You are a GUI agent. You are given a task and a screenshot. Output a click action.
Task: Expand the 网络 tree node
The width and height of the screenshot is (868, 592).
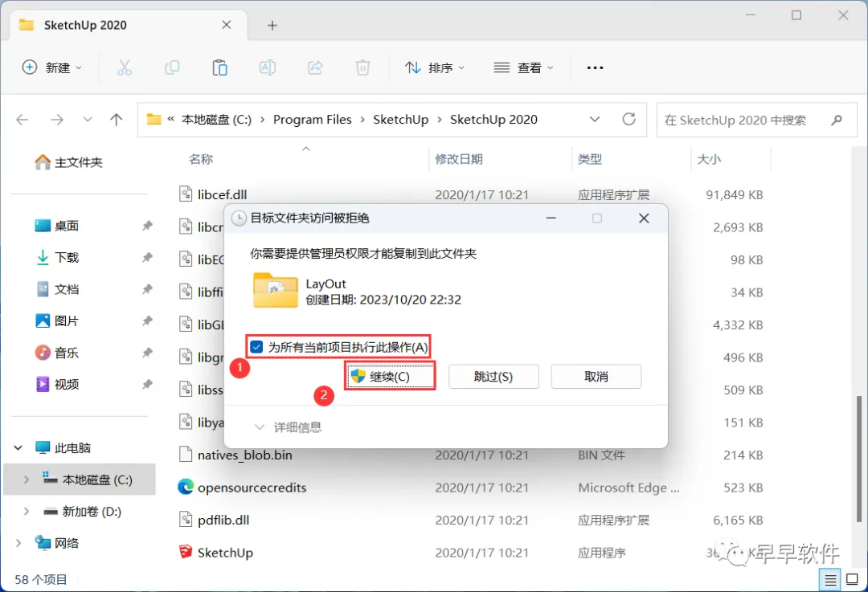click(x=18, y=543)
